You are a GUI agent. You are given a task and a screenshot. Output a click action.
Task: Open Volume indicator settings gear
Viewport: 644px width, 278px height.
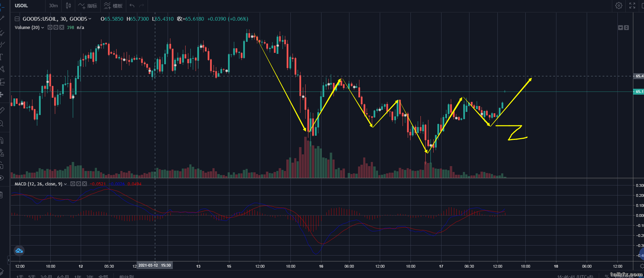click(x=56, y=27)
